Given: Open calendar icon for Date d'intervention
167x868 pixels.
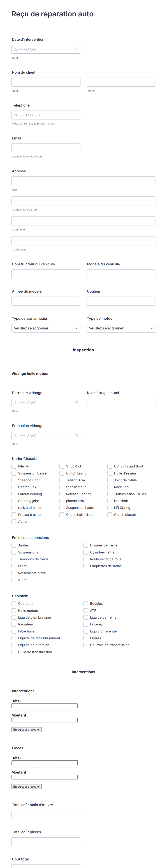Looking at the screenshot, I should pos(76,49).
